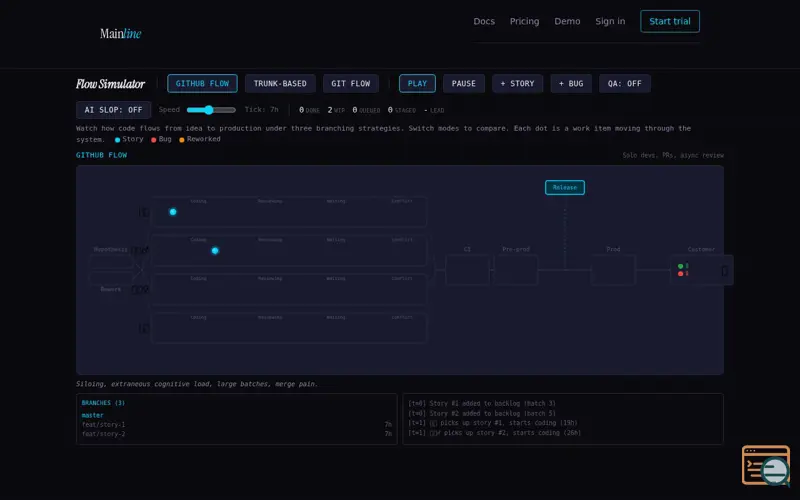Hit PLAY to run the simulation
800x500 pixels.
tap(417, 84)
